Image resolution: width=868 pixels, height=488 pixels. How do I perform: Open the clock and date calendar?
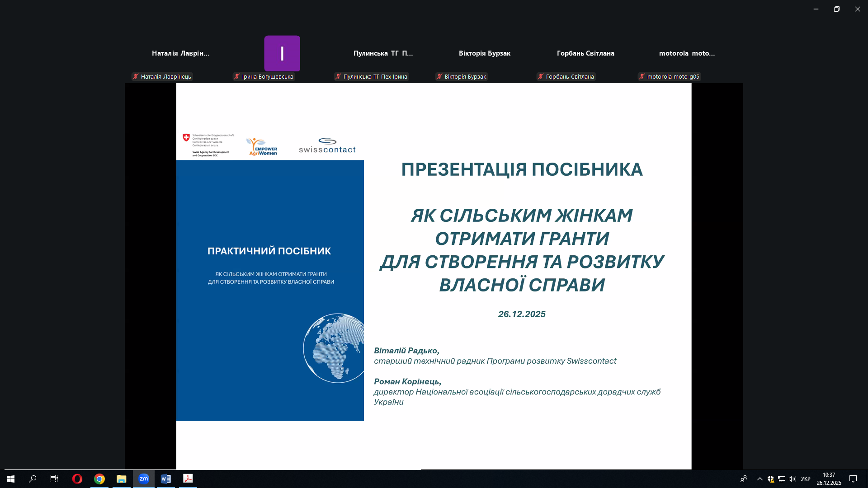(829, 479)
